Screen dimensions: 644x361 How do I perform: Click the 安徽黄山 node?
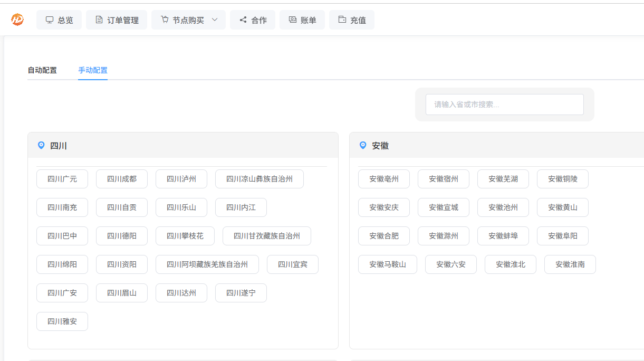563,207
